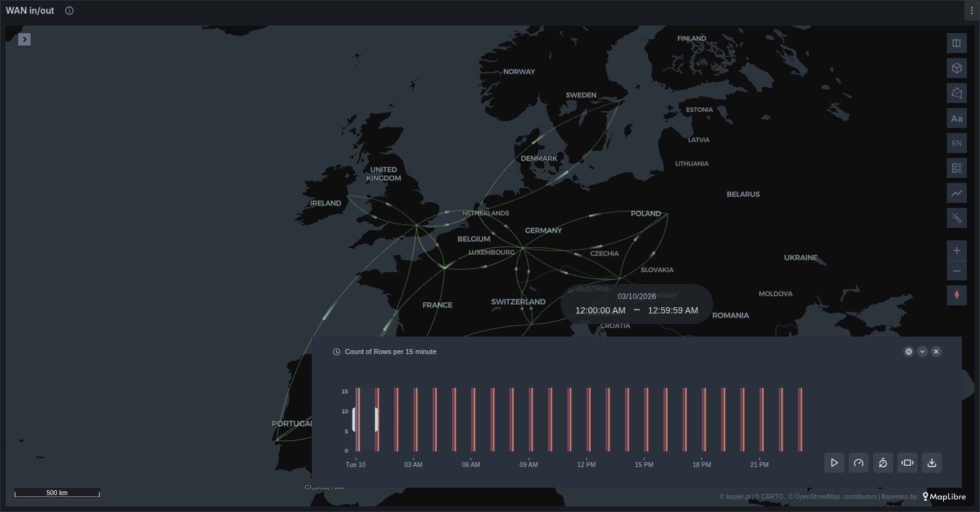Open panel kebab menu
The width and height of the screenshot is (980, 512).
971,11
